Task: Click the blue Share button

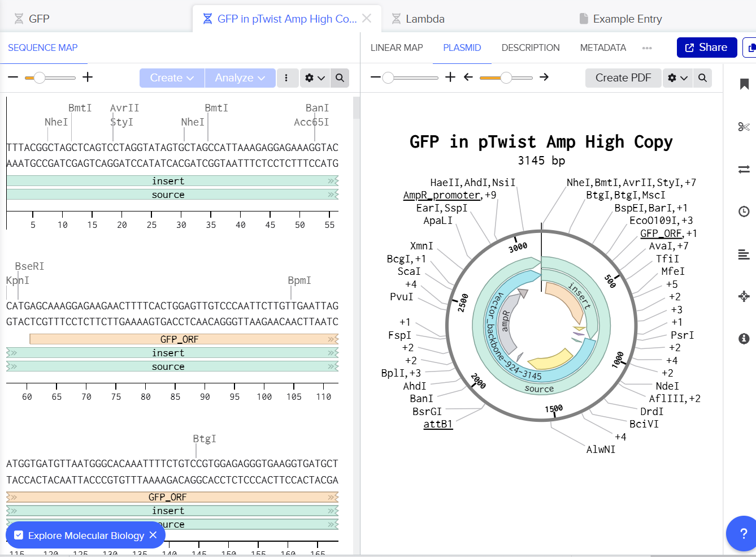Action: click(706, 48)
